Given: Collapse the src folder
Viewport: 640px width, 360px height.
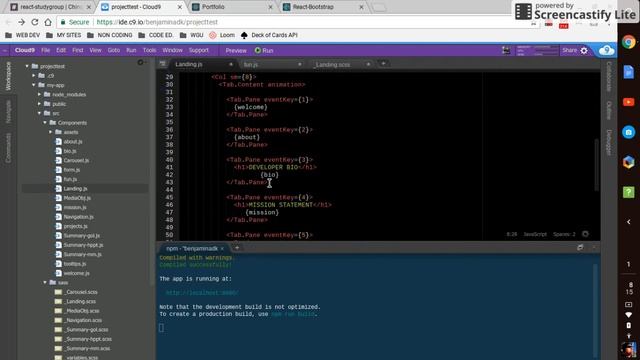Looking at the screenshot, I should [40, 113].
